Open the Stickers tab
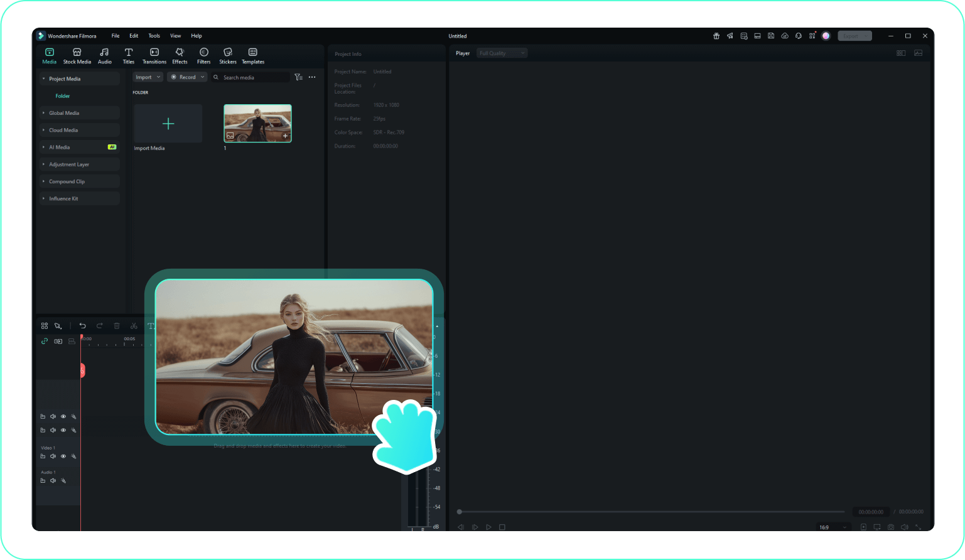This screenshot has height=560, width=965. [228, 56]
